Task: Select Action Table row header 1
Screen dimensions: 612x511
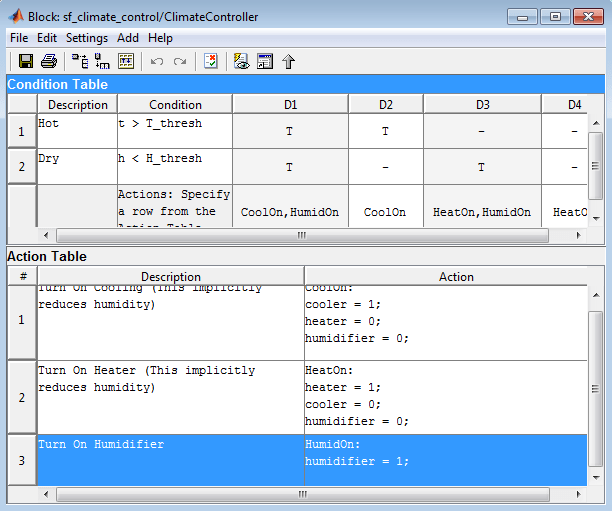Action: [x=22, y=322]
